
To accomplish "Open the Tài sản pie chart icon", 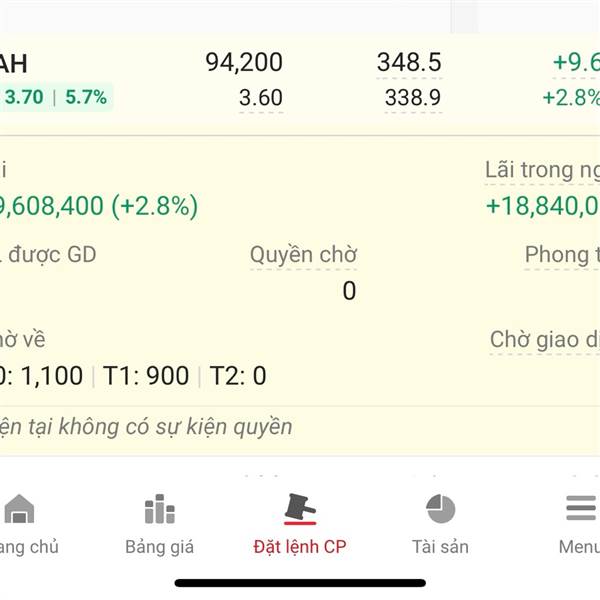I will pyautogui.click(x=440, y=509).
